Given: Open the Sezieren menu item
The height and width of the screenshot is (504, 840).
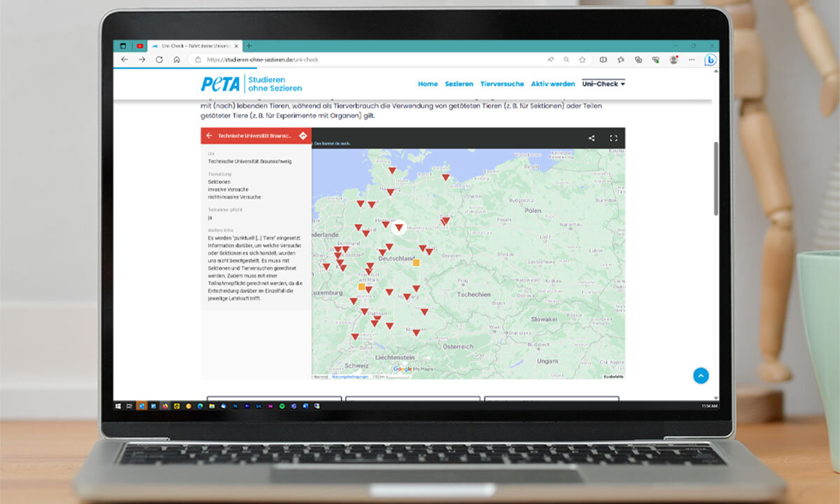Looking at the screenshot, I should [458, 84].
